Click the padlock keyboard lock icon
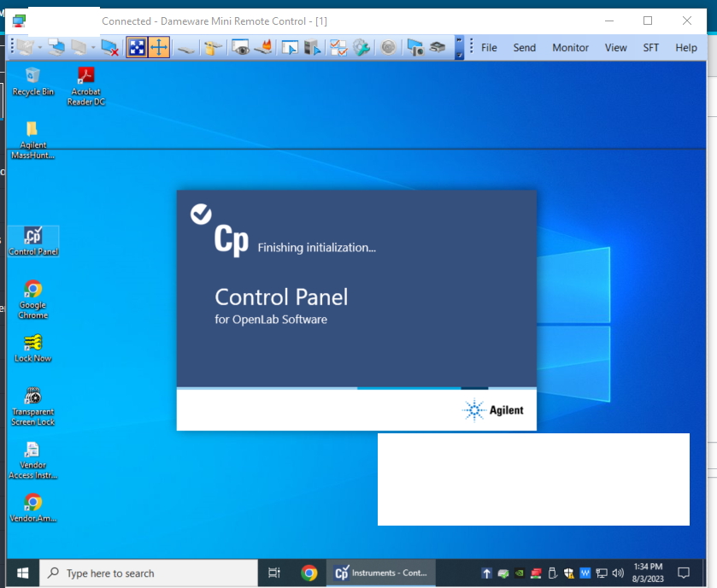This screenshot has width=717, height=588. pyautogui.click(x=213, y=48)
